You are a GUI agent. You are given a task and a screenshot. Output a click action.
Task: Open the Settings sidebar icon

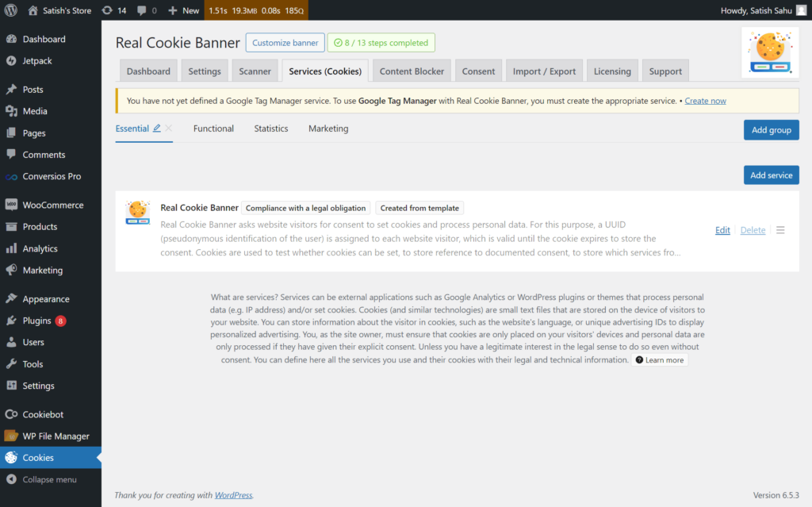(11, 386)
